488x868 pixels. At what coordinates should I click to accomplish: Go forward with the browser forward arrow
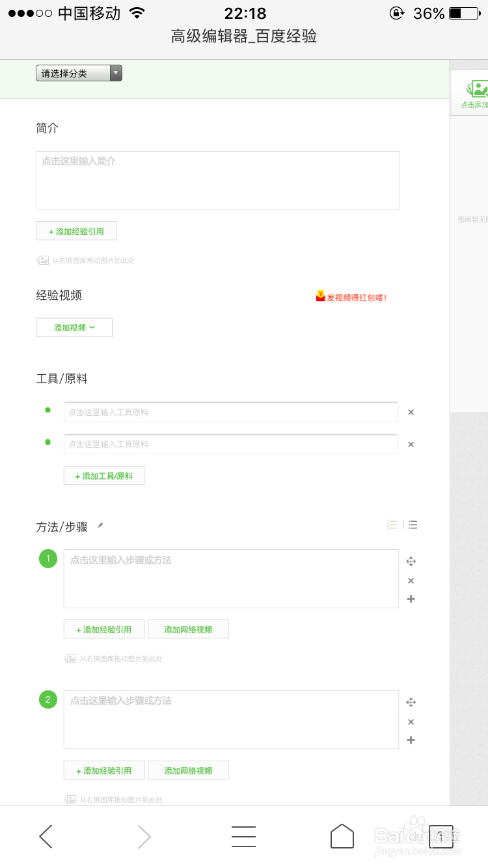click(x=144, y=836)
